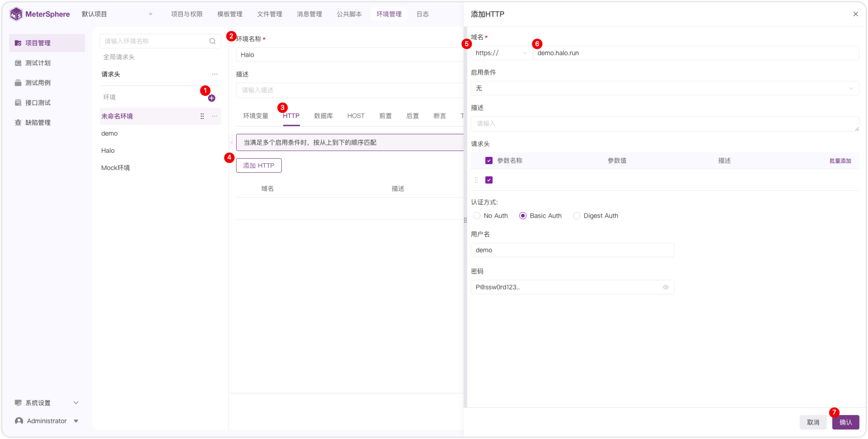Click the purple plus icon to add environment
Viewport: 868px width, 439px height.
212,98
